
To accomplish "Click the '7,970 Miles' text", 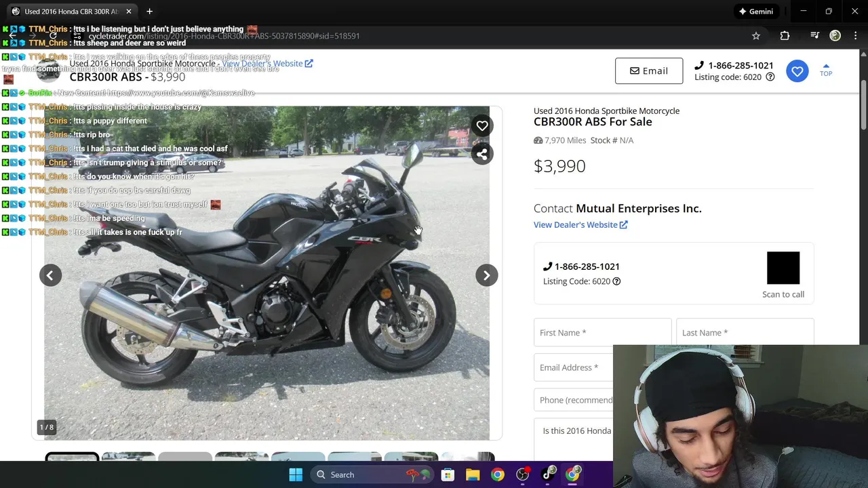I will (x=559, y=140).
